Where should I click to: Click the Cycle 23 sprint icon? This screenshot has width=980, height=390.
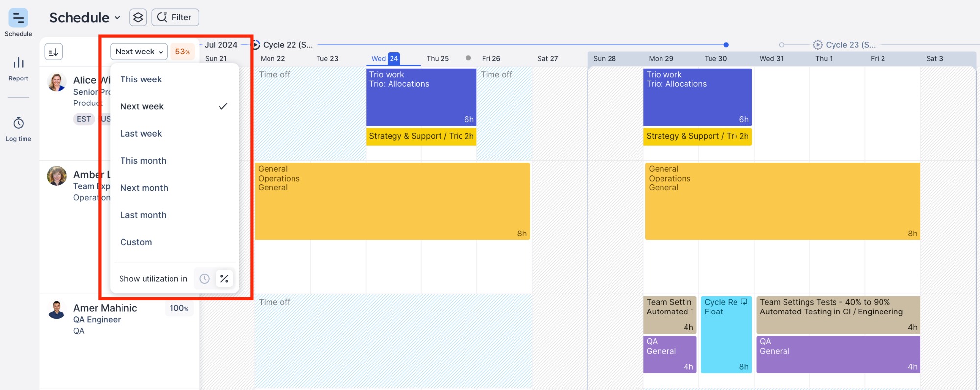pyautogui.click(x=817, y=45)
